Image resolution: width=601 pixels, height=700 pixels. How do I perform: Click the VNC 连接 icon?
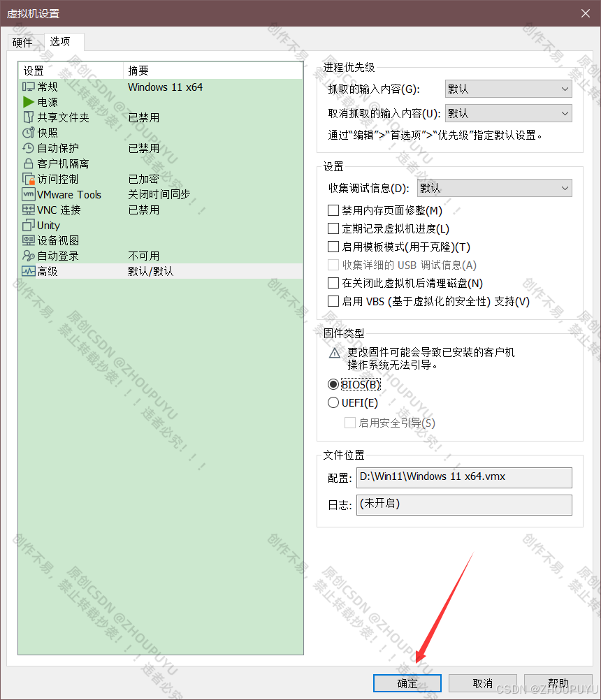[x=29, y=210]
